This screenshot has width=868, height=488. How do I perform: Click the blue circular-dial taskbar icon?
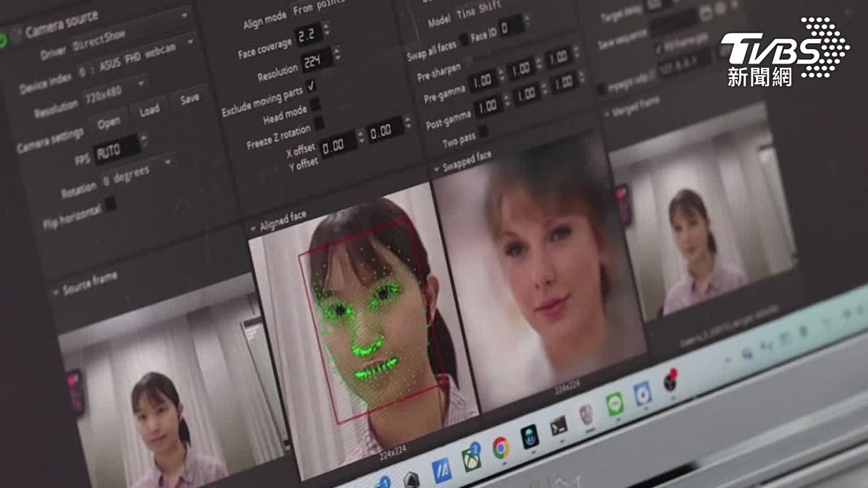[x=642, y=393]
